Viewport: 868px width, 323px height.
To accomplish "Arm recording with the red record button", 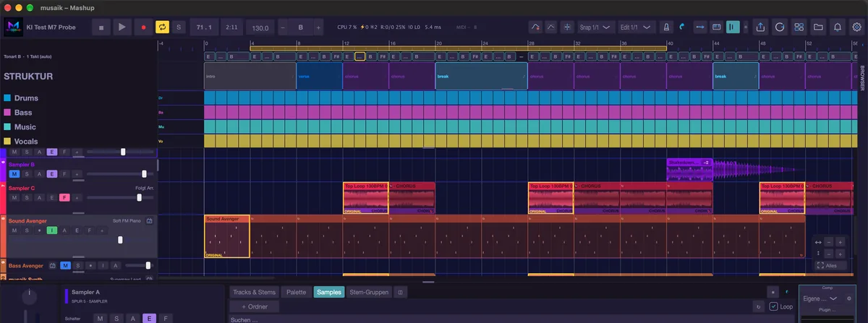I will tap(142, 27).
